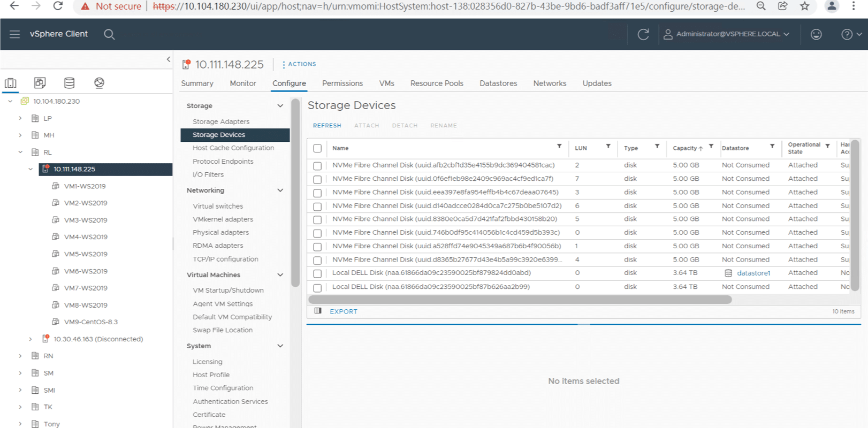Check the Local DELL Disk datastore1 row
Screen dimensions: 868x428
317,274
